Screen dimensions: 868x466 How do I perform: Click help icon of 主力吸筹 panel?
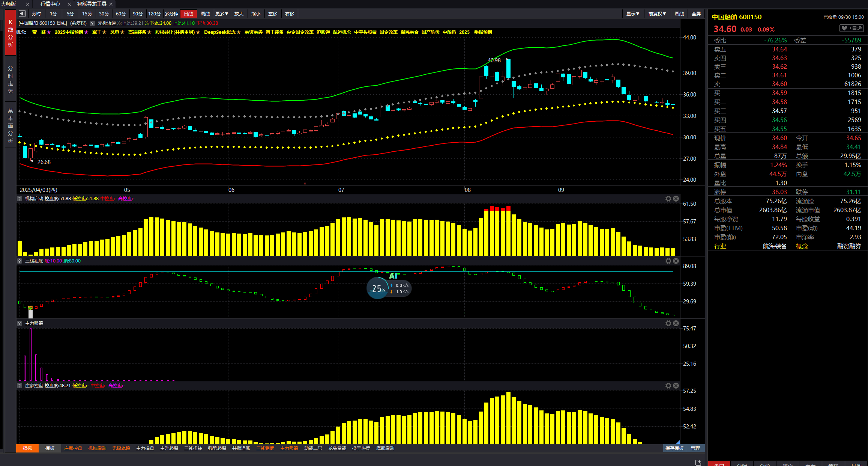(20, 323)
